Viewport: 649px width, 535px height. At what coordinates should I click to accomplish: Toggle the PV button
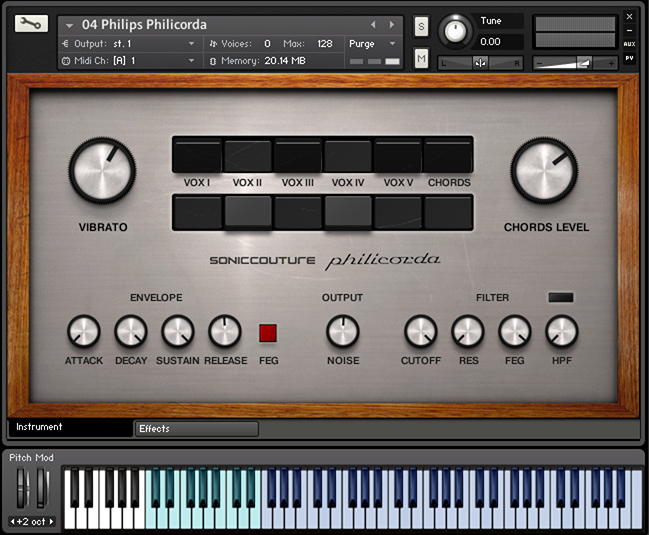tap(629, 58)
